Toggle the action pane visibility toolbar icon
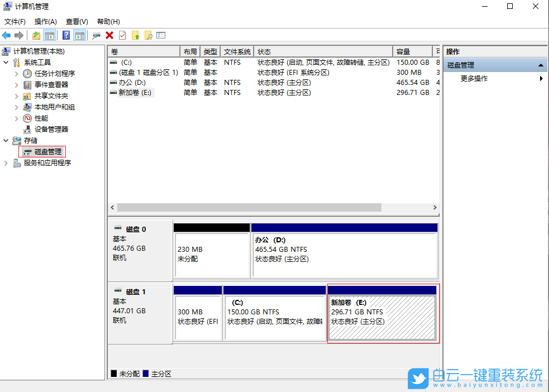The height and width of the screenshot is (392, 549). (x=79, y=35)
